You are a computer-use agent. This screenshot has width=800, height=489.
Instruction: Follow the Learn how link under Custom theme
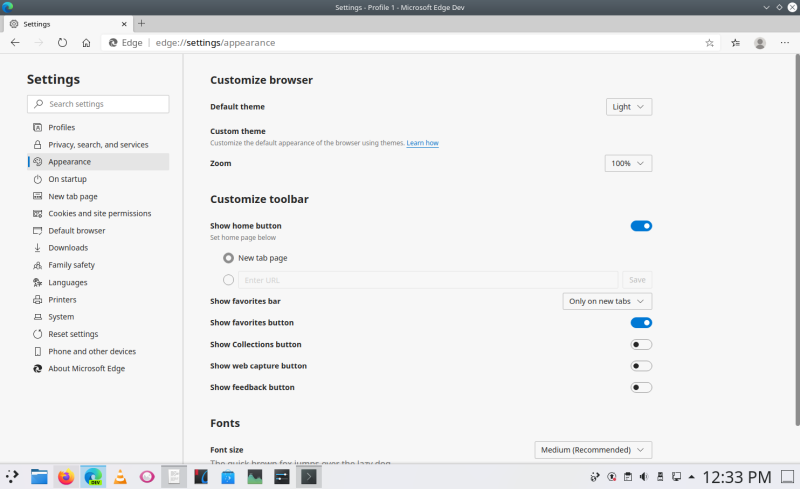422,143
